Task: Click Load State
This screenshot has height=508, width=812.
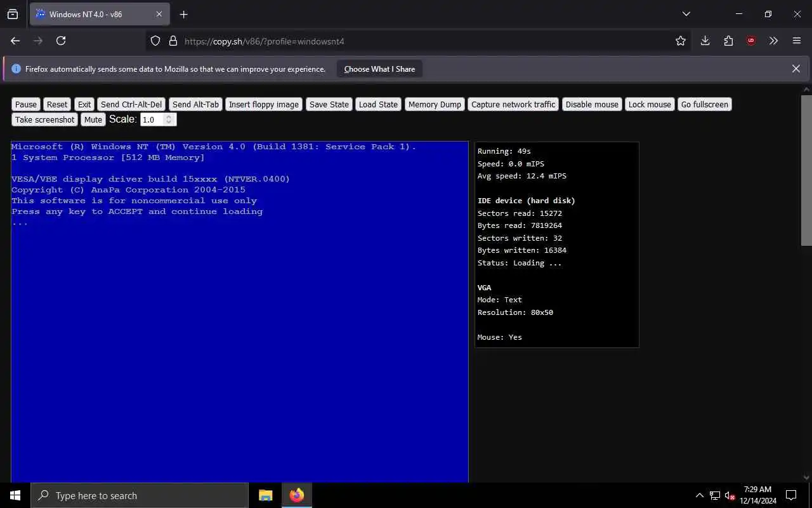Action: coord(378,104)
